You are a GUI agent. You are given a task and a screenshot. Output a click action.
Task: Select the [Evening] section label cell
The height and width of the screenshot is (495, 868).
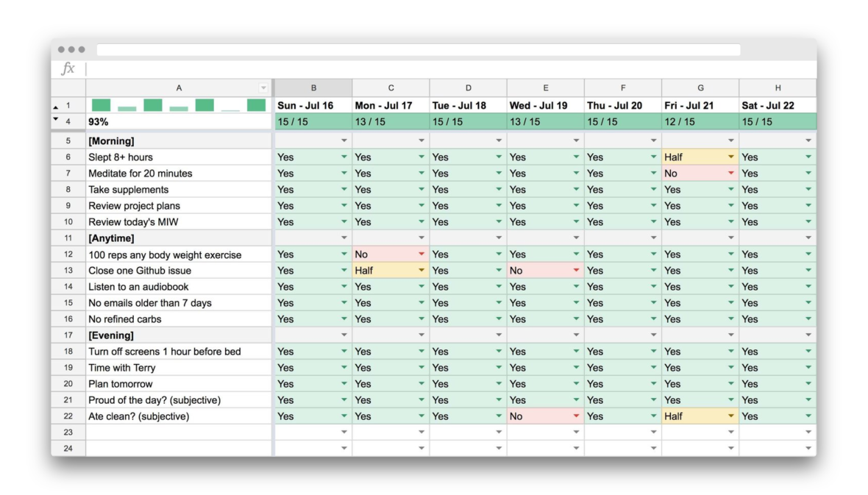click(x=147, y=335)
